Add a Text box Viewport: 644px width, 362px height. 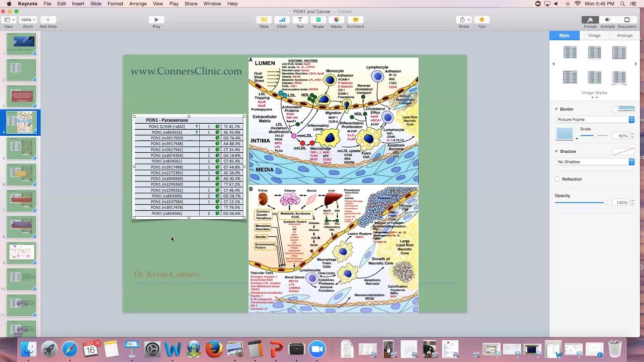(300, 20)
